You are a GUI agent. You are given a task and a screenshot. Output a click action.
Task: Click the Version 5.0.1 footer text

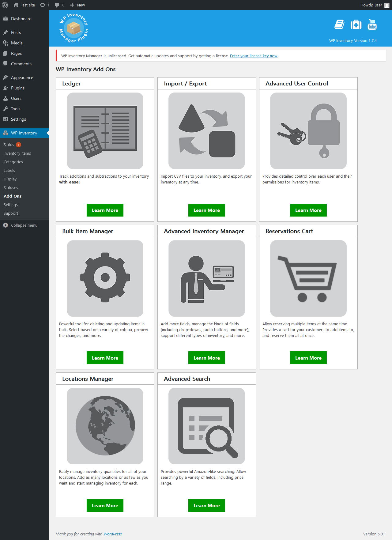click(x=375, y=534)
